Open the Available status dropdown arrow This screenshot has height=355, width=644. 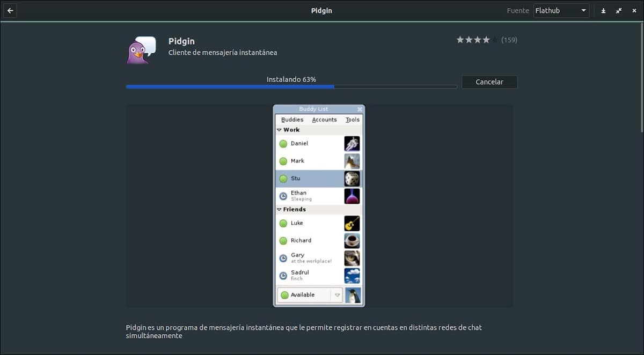pyautogui.click(x=337, y=295)
